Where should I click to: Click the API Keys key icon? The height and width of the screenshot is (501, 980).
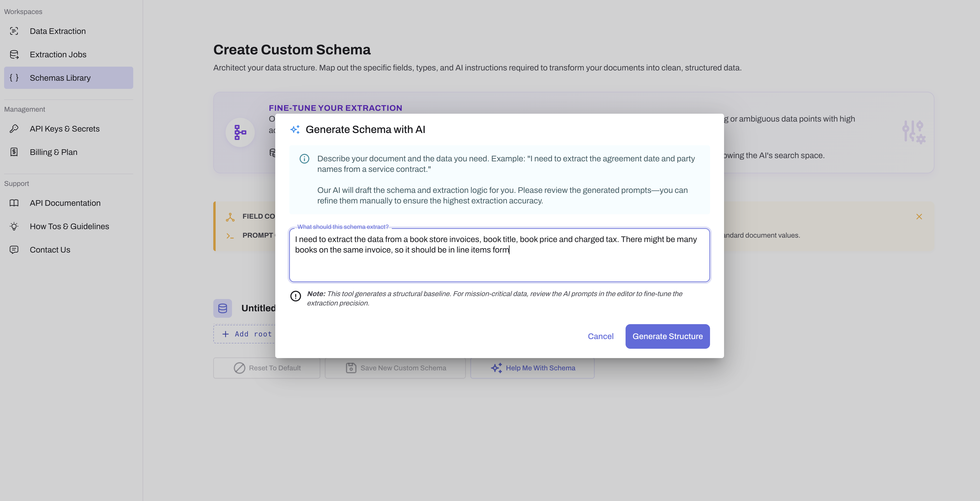(14, 129)
